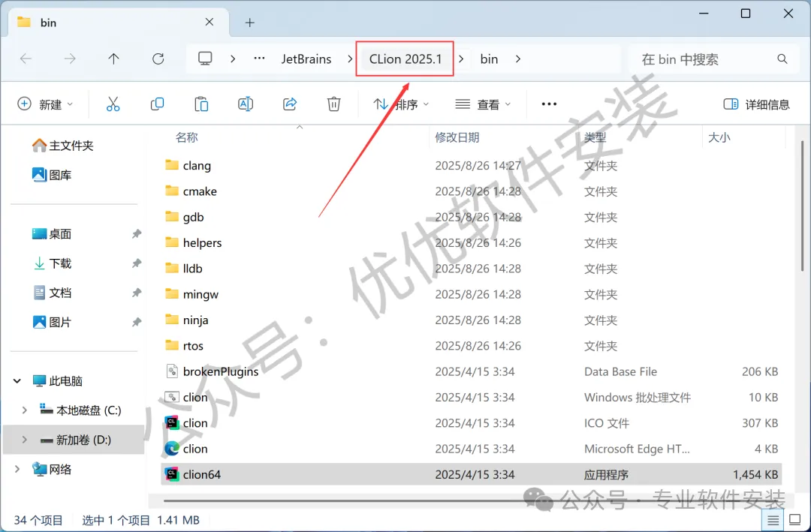Open 图库 in navigation pane
Image resolution: width=811 pixels, height=532 pixels.
[52, 175]
